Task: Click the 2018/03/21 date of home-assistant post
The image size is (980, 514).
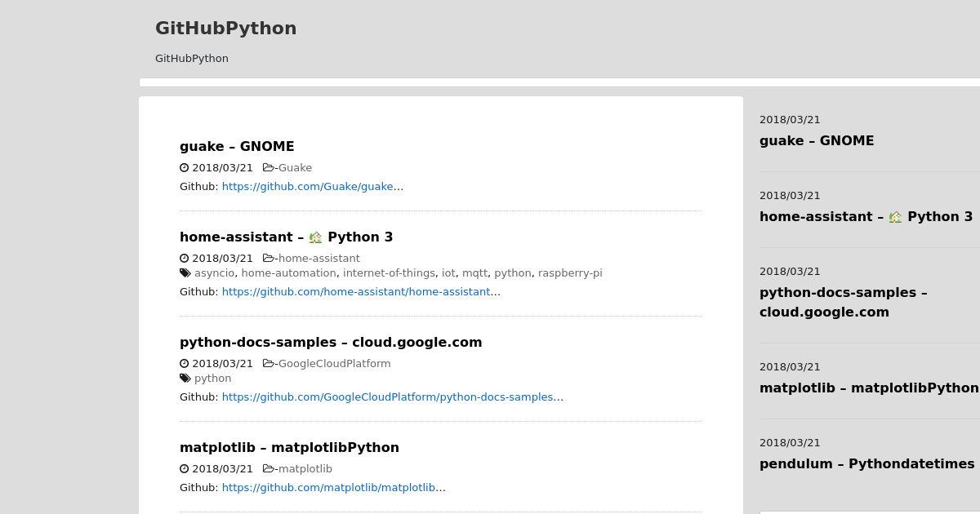Action: (x=222, y=259)
